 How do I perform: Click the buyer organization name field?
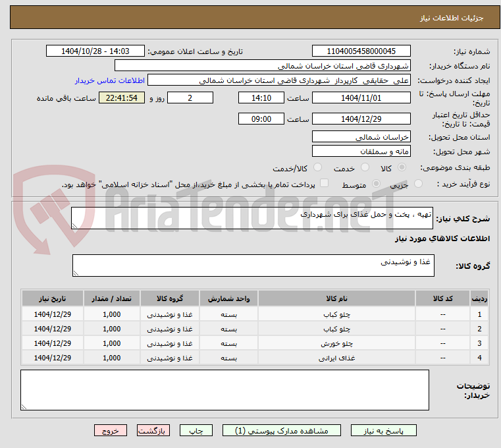pos(262,66)
